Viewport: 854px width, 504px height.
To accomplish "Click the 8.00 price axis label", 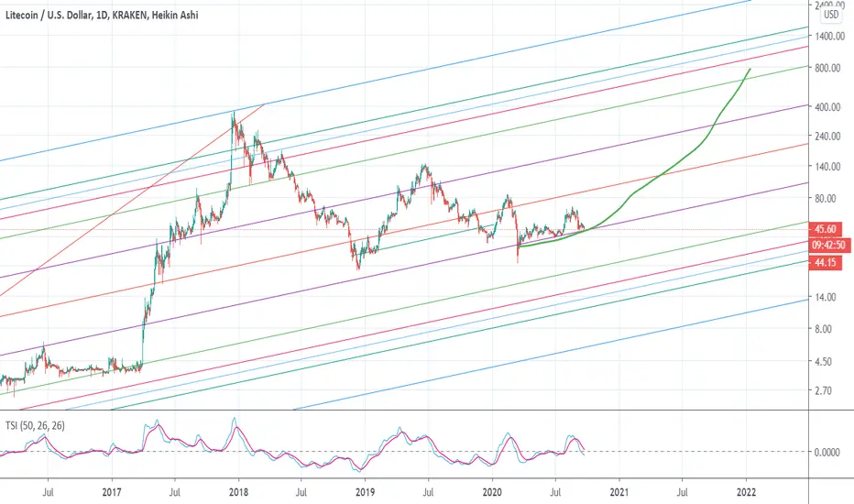I will (x=826, y=329).
